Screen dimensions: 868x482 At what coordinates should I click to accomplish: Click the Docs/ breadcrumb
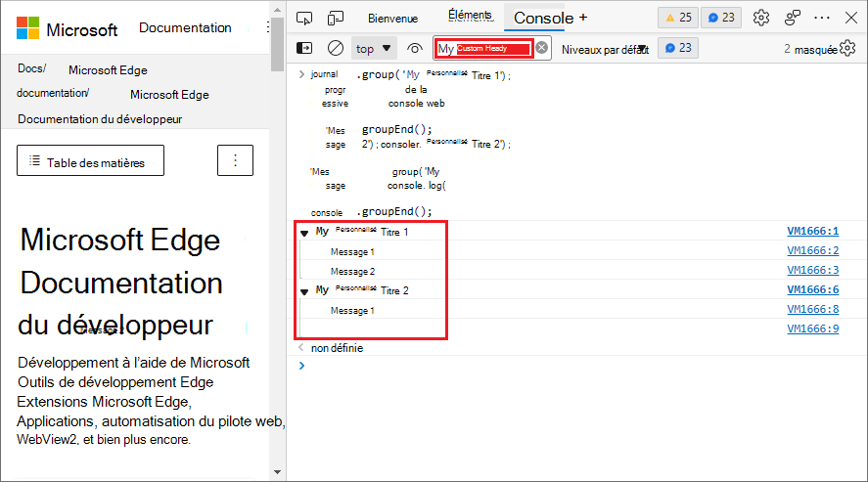(x=32, y=68)
